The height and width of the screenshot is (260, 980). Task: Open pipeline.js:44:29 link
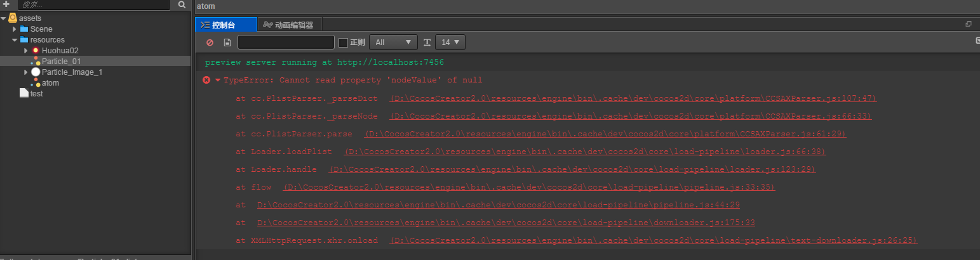tap(499, 205)
